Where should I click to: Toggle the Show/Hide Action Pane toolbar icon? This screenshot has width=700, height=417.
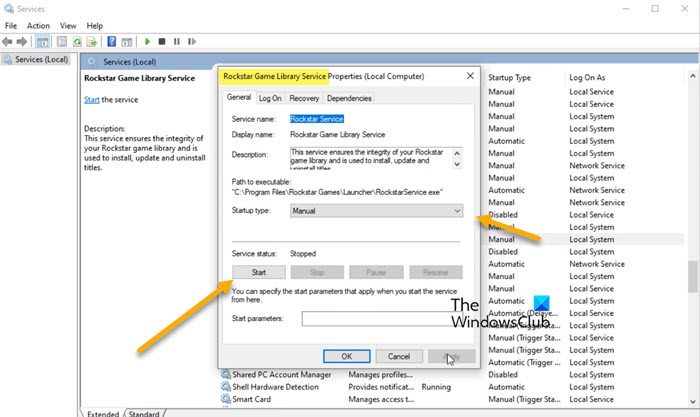[x=127, y=42]
